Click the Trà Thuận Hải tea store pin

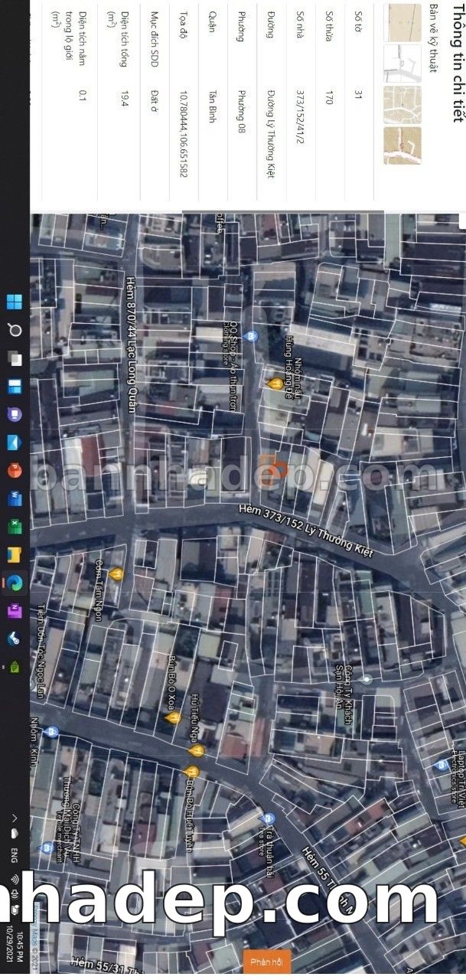(268, 819)
